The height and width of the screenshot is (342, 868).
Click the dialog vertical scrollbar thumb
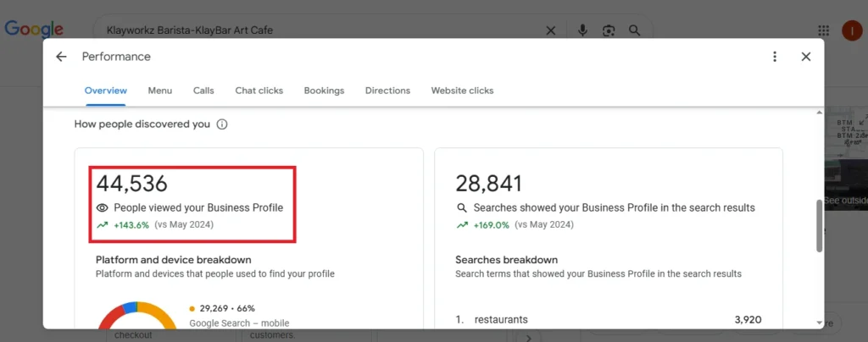tap(820, 227)
